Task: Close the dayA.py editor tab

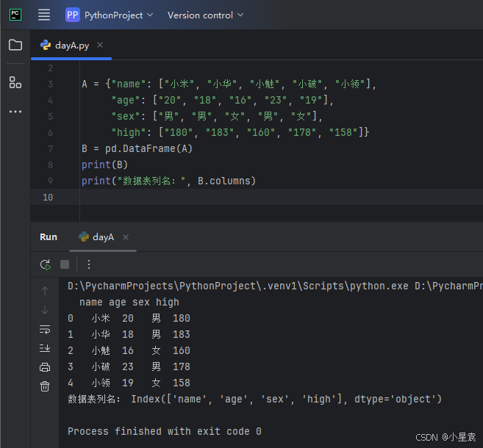Action: (x=100, y=45)
